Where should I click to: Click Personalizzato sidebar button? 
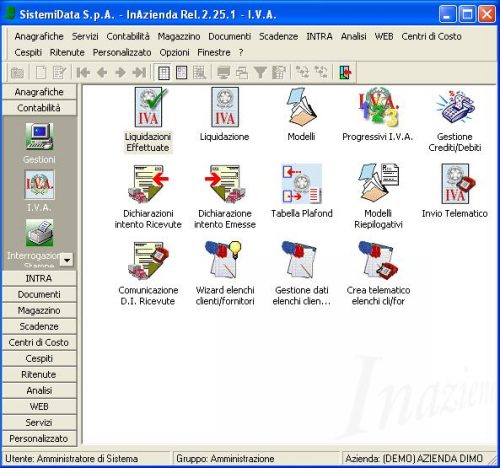point(39,438)
